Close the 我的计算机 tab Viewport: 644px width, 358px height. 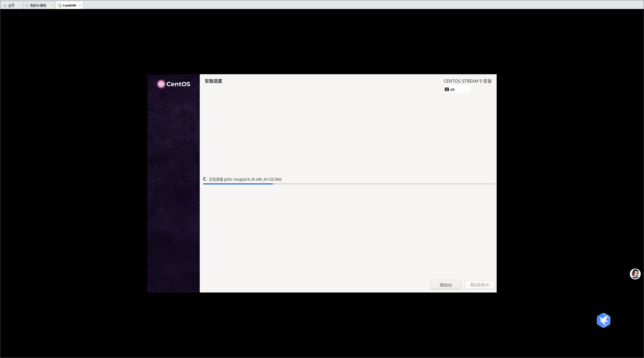pos(52,5)
